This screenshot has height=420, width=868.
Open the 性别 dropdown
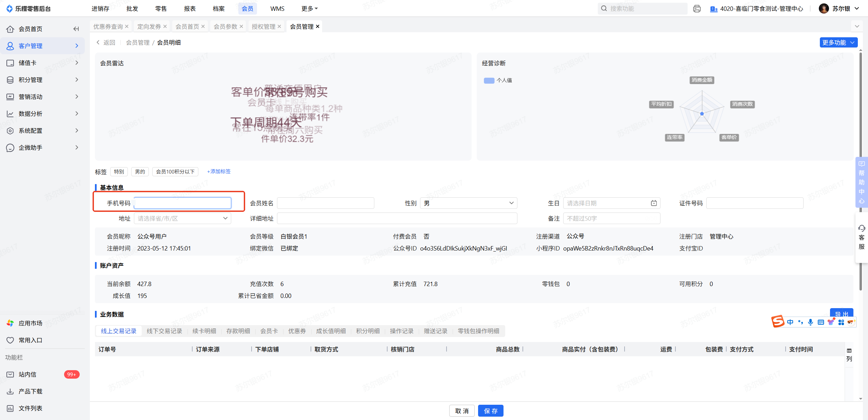coord(468,203)
